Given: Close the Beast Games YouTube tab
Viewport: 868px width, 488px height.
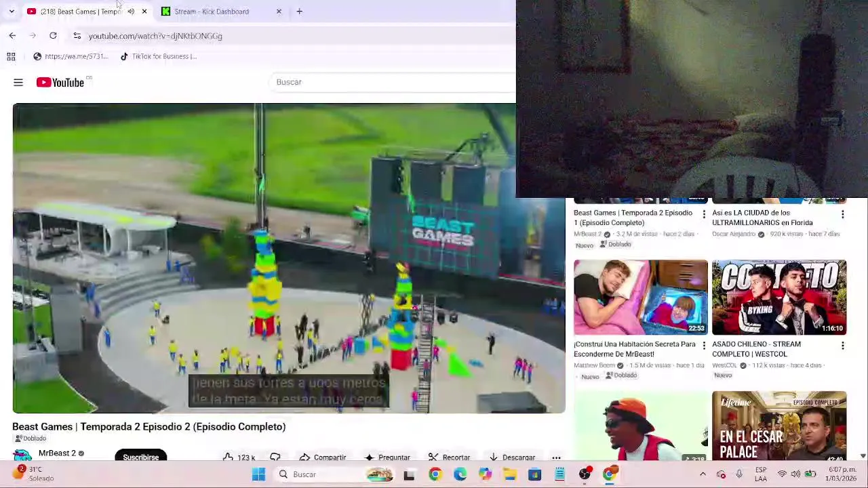Looking at the screenshot, I should pyautogui.click(x=144, y=12).
